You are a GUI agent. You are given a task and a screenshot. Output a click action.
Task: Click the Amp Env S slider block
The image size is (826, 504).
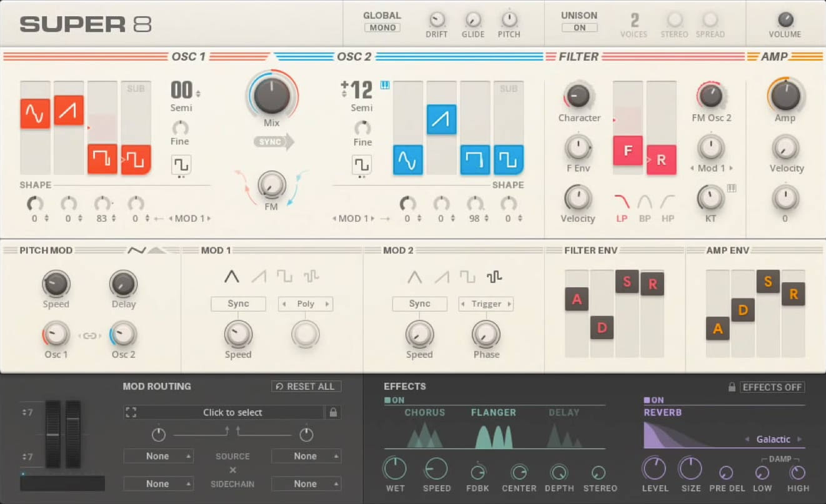tap(768, 282)
